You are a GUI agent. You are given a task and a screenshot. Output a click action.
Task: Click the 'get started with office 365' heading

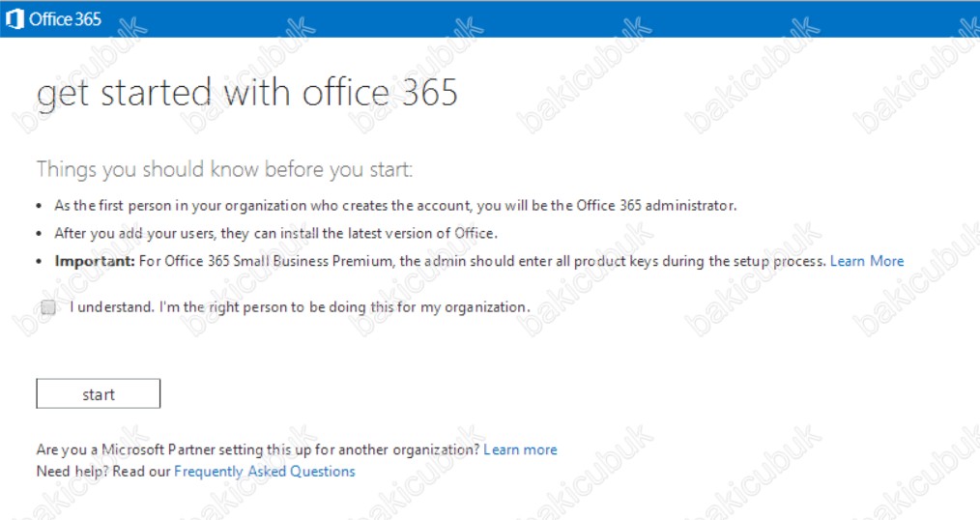247,93
